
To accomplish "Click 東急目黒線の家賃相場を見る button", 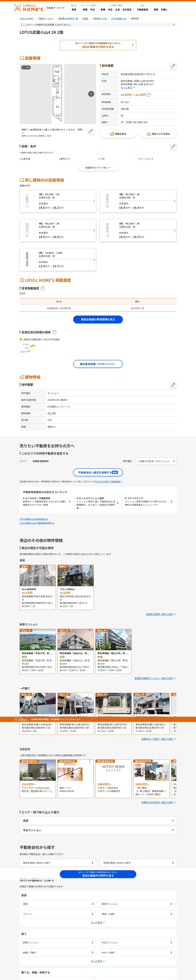I will 98,320.
